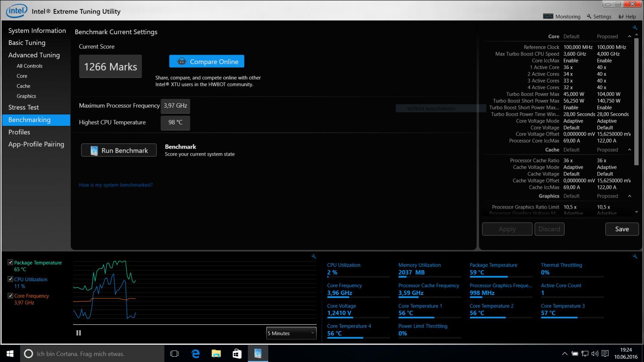The height and width of the screenshot is (362, 644).
Task: Open Stress Test section
Action: click(24, 107)
